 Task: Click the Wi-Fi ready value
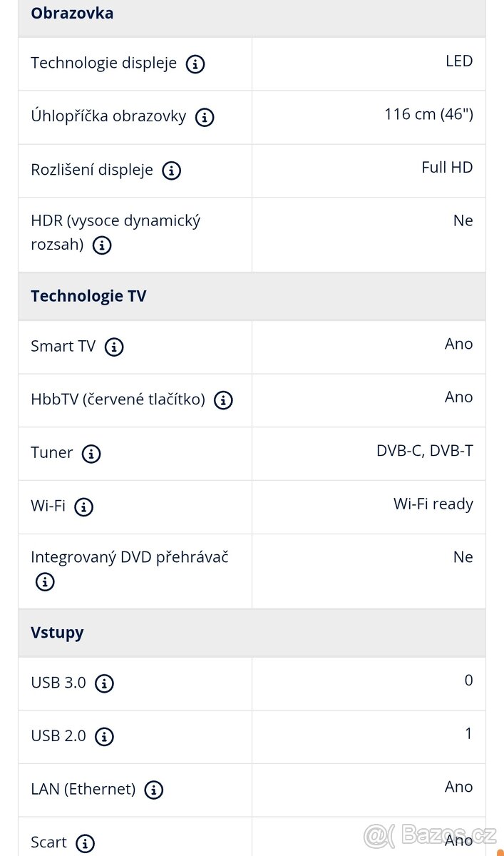[x=433, y=503]
